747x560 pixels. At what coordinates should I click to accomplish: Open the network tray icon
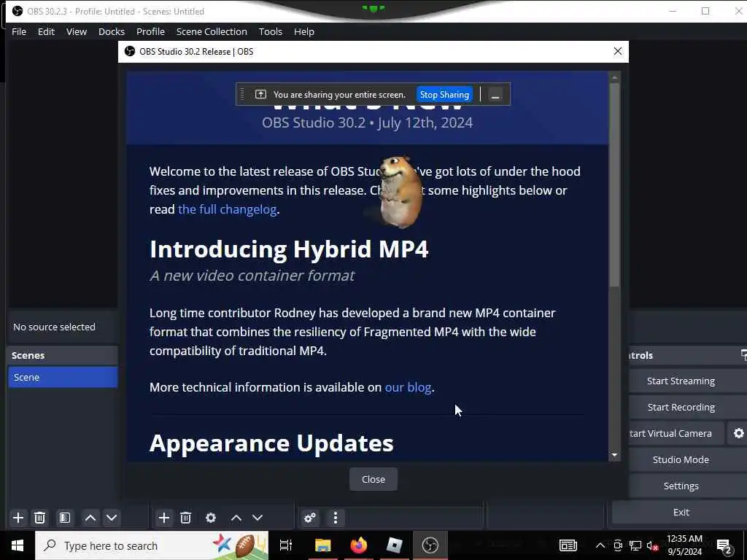coord(635,545)
